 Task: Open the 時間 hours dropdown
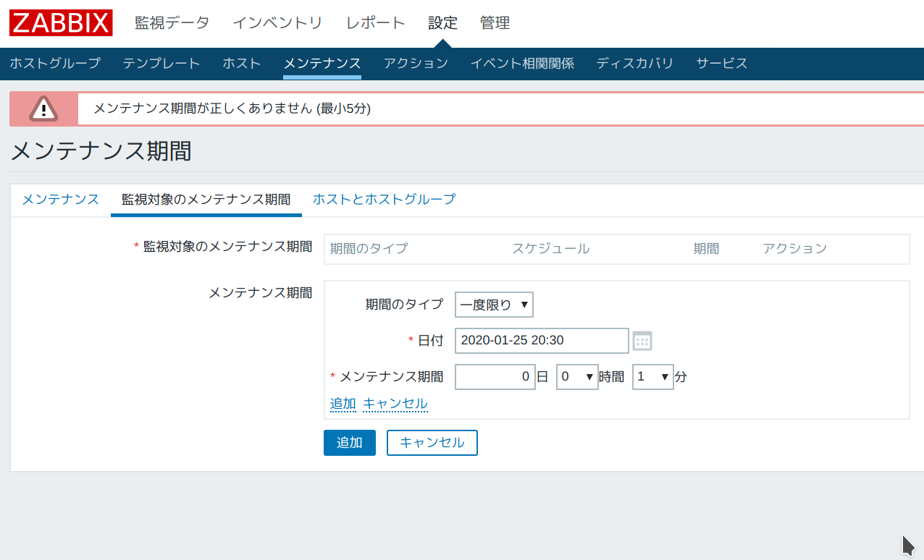point(576,377)
